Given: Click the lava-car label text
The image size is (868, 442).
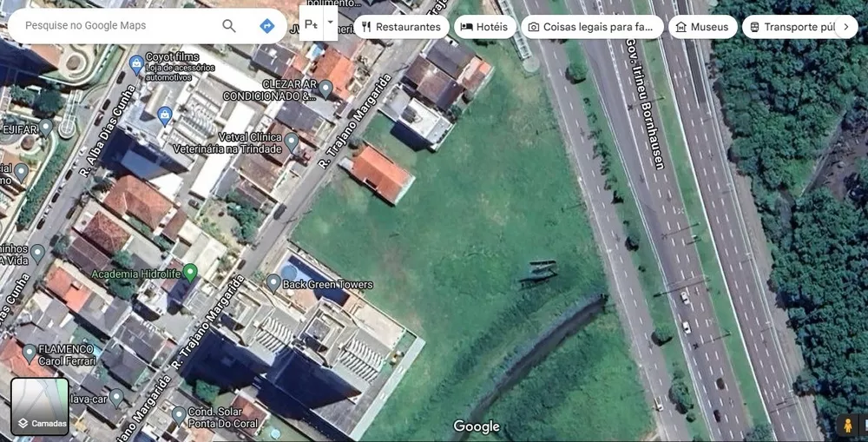Looking at the screenshot, I should (89, 399).
